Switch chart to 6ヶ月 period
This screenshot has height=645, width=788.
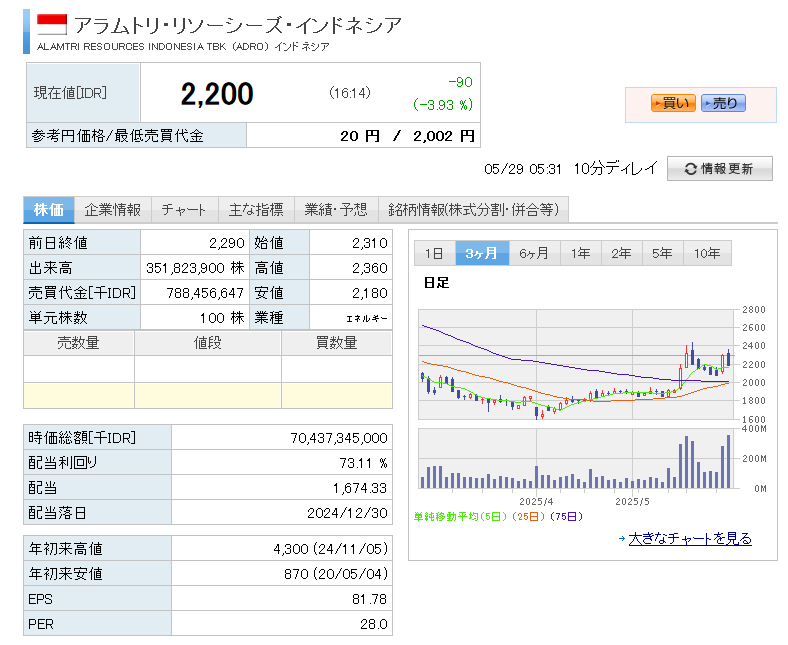click(x=534, y=253)
